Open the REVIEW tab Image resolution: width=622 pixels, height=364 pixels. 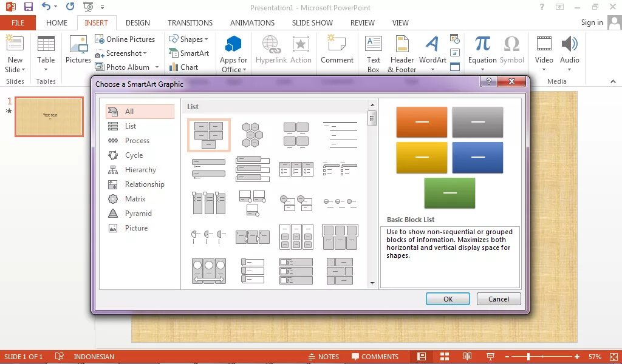(362, 22)
